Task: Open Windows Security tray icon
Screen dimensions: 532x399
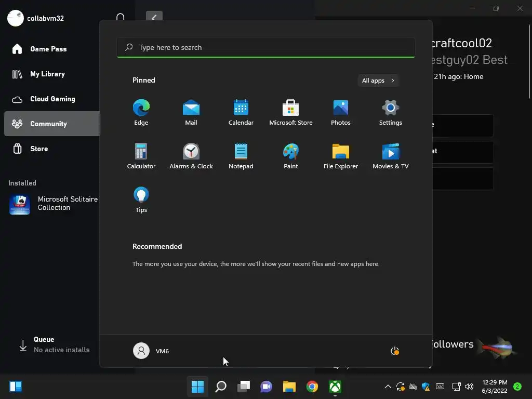Action: [x=426, y=387]
